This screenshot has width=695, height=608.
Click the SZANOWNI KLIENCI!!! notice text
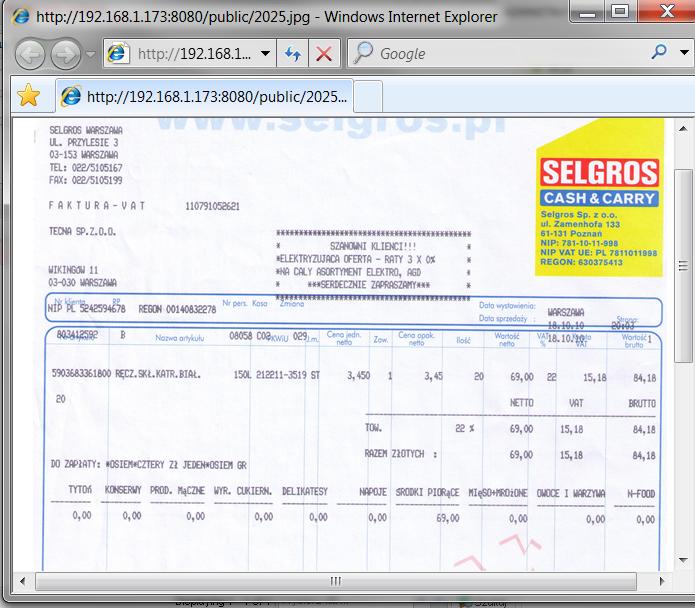(373, 246)
